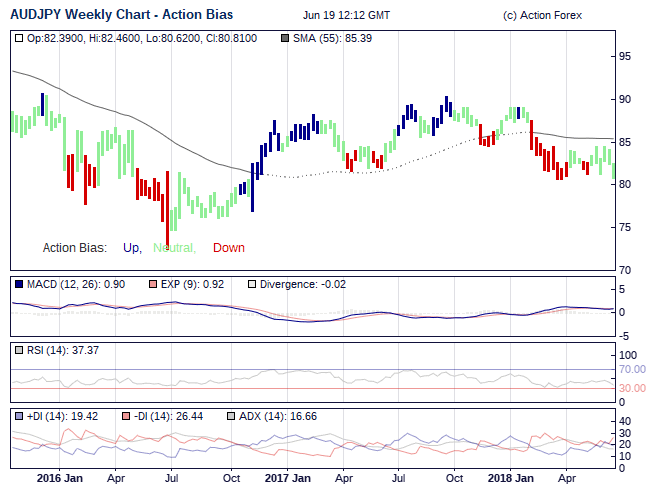
Task: Click the RSI (14): 37.37 label
Action: 63,351
